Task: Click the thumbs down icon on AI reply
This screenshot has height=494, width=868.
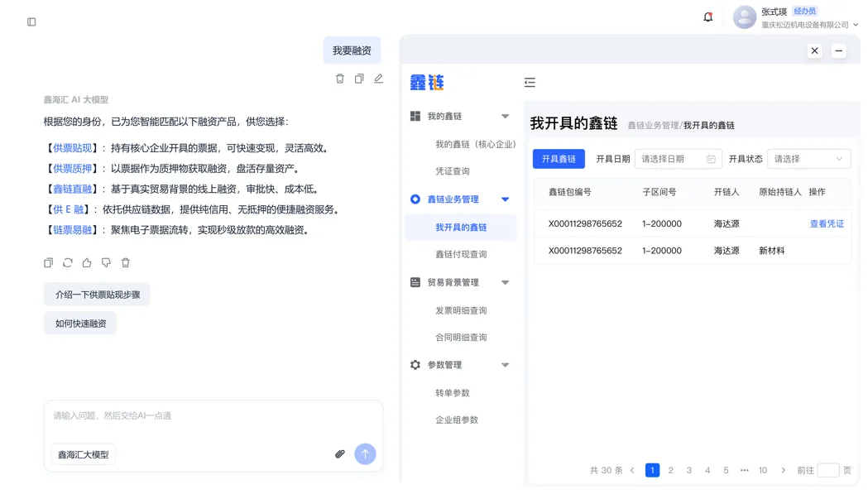Action: [x=106, y=263]
